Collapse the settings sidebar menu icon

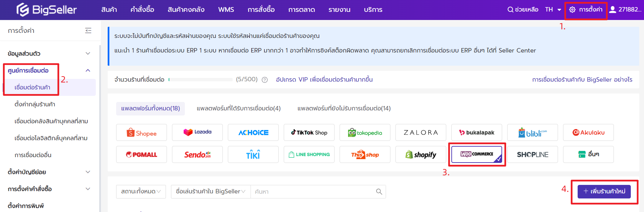(88, 31)
